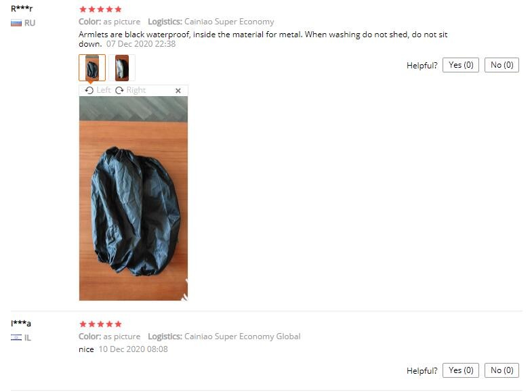The image size is (532, 392).
Task: Click the Israel flag icon
Action: (16, 337)
